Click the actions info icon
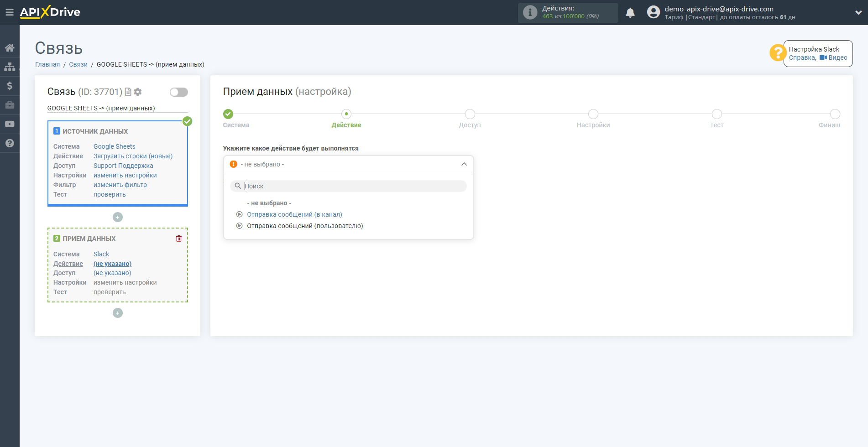The width and height of the screenshot is (868, 447). click(x=530, y=12)
